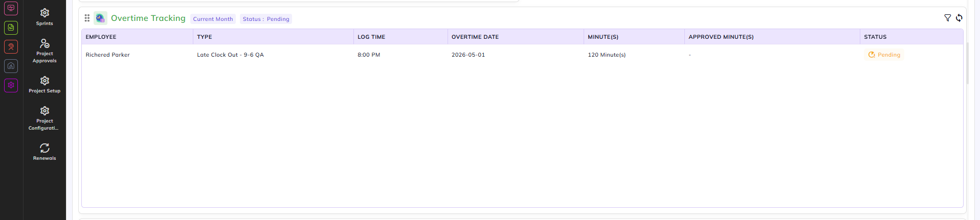Click Late Clock Out - 9-6 QA cell
Screen dimensions: 980x220
230,55
